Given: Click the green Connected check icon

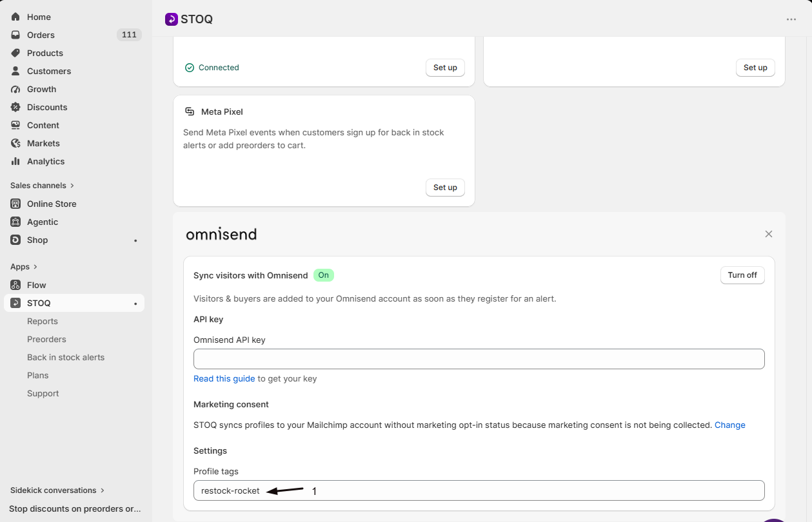Looking at the screenshot, I should (190, 68).
